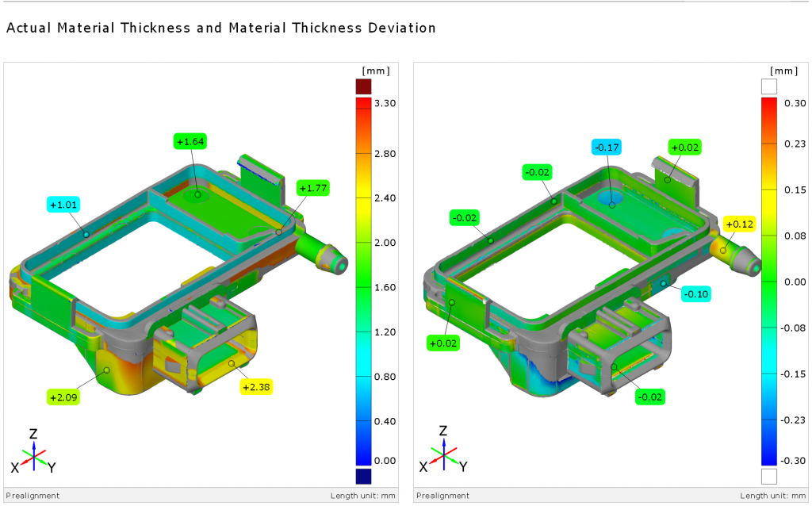Screen dimensions: 812x506
Task: Click the XYZ axis triad in the deviation view
Action: tap(443, 450)
